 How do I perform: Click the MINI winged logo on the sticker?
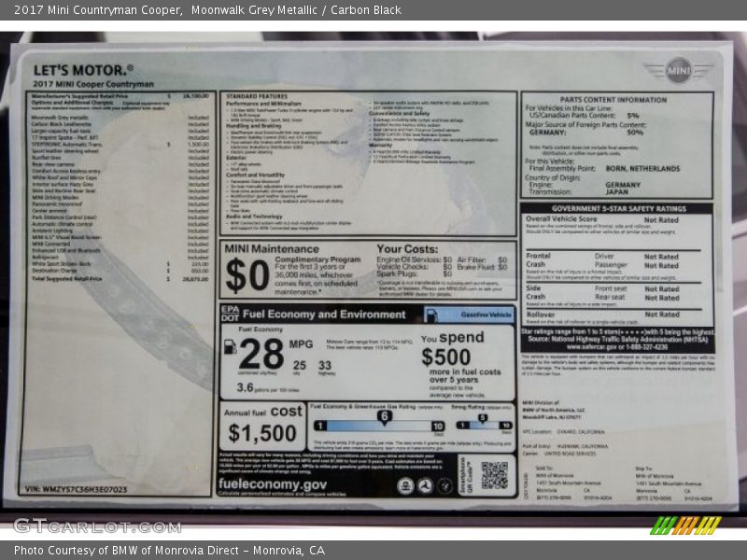click(679, 71)
